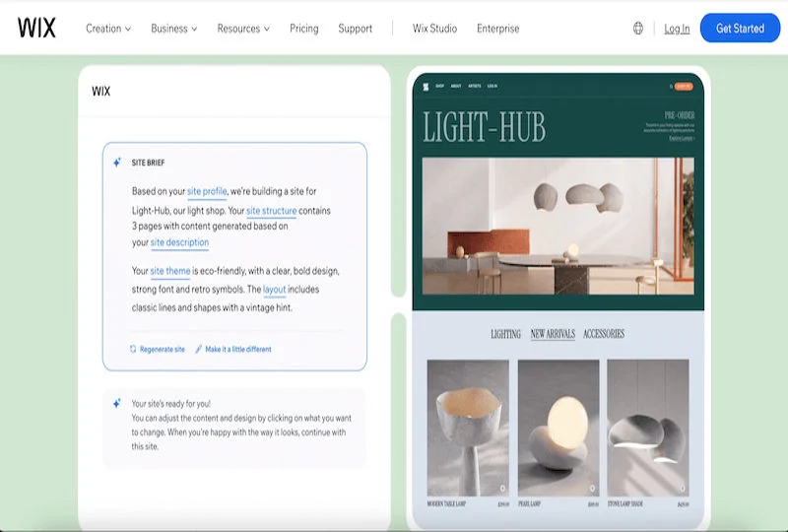Image resolution: width=788 pixels, height=532 pixels.
Task: Click the Light-Hub preview site logo icon
Action: (426, 87)
